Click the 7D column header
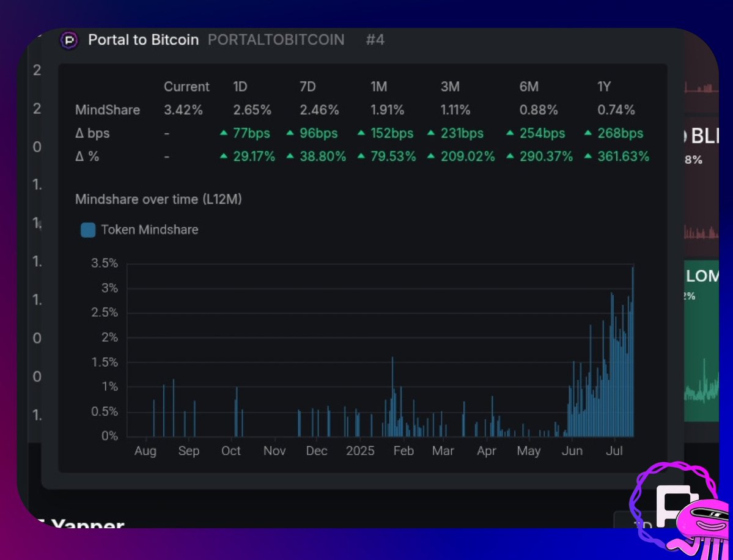 coord(308,87)
